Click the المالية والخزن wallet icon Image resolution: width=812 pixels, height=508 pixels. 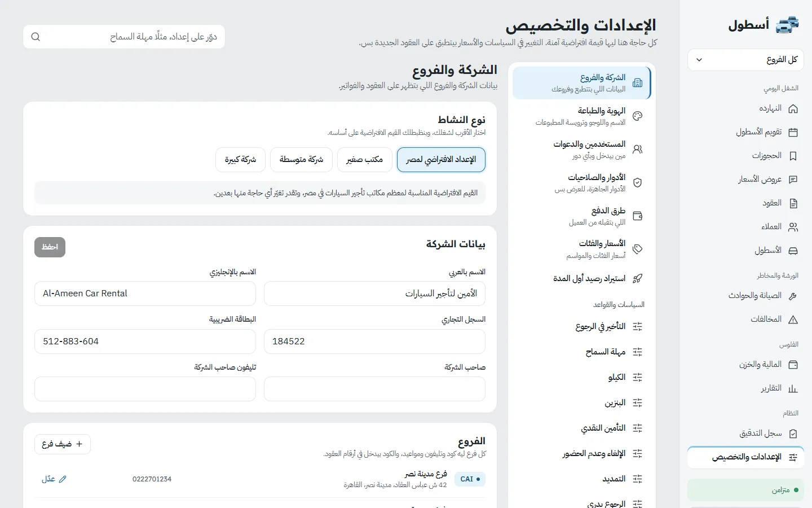point(793,365)
